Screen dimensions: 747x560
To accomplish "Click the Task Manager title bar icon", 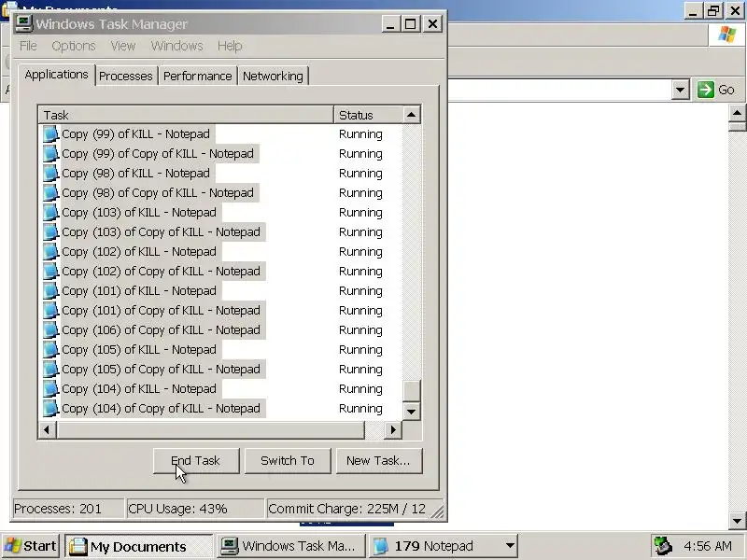I will (x=23, y=23).
